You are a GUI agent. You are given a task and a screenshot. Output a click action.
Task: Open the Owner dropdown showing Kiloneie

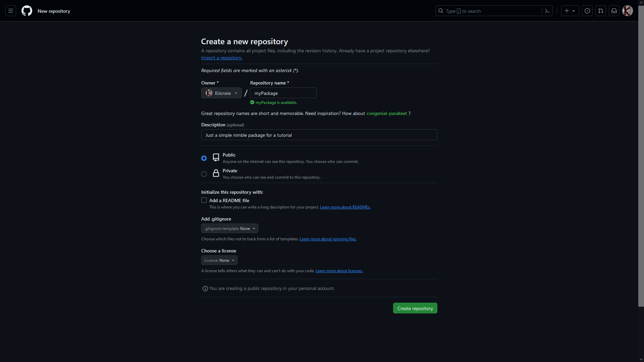click(x=221, y=93)
